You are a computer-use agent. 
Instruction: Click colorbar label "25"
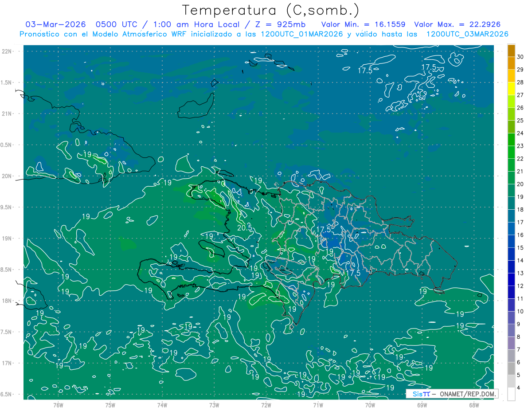click(x=520, y=120)
